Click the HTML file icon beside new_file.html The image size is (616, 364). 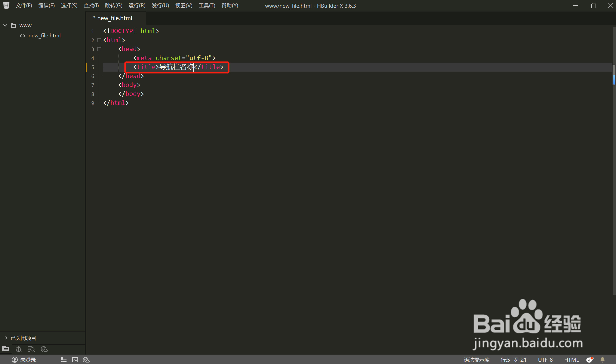click(x=23, y=36)
